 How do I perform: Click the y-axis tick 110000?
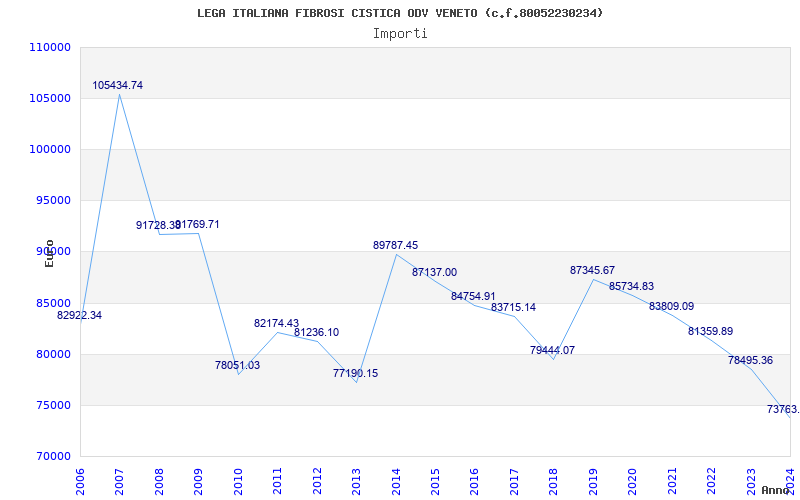pyautogui.click(x=49, y=47)
